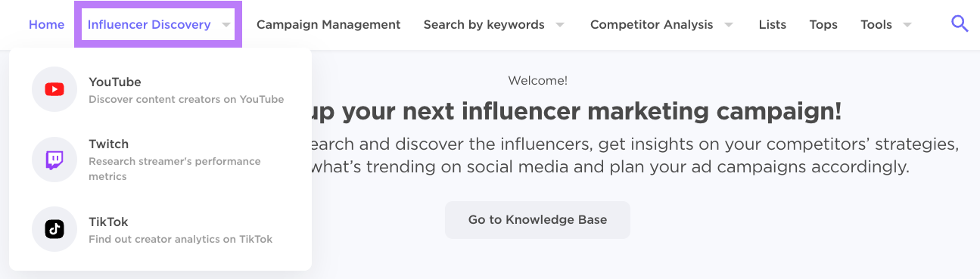Click the Tools menu label
This screenshot has height=279, width=980.
point(876,24)
